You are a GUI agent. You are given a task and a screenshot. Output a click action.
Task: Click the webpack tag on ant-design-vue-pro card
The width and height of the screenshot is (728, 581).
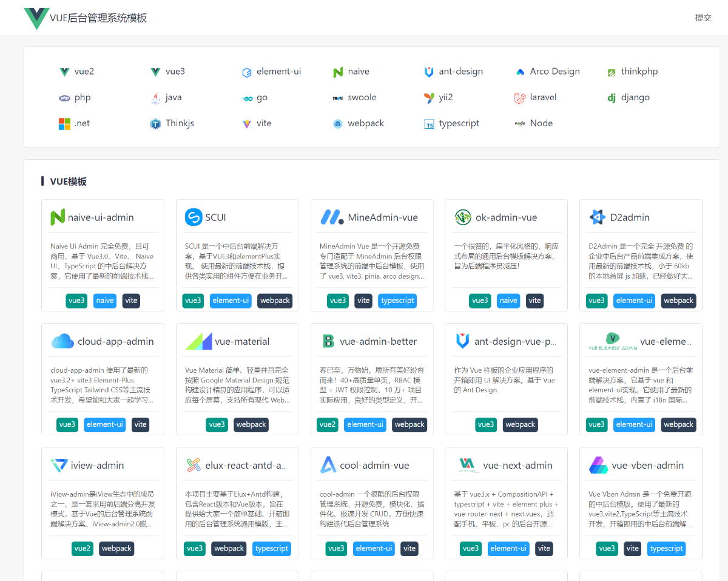pos(520,424)
